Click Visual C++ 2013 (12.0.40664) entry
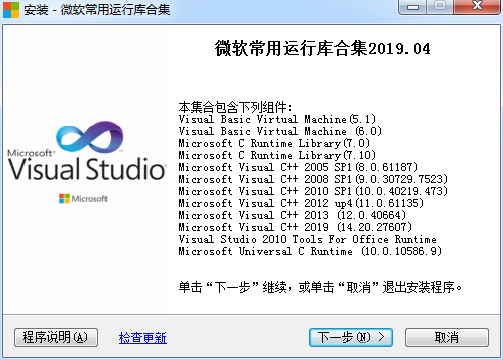This screenshot has width=503, height=360. click(292, 215)
